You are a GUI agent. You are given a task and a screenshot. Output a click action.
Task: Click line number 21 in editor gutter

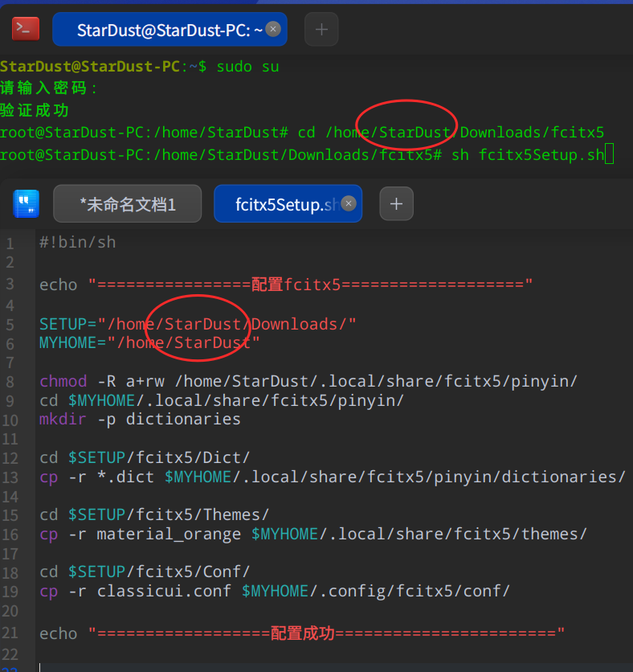tap(10, 633)
